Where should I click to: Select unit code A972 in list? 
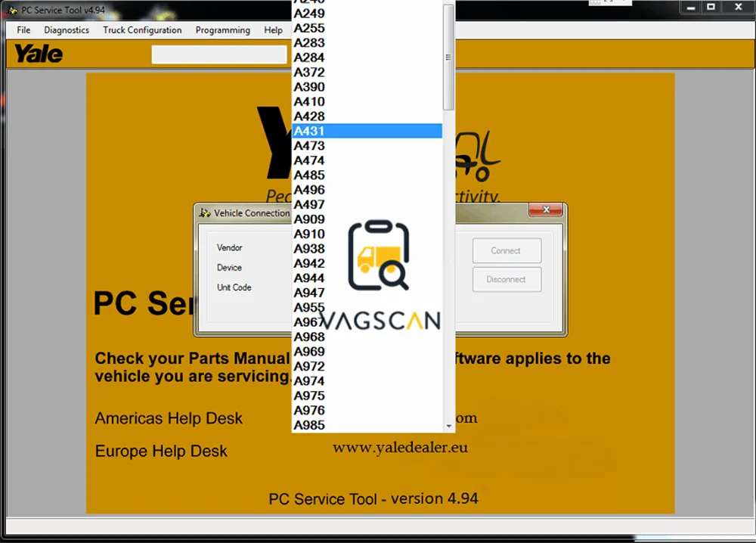click(367, 367)
